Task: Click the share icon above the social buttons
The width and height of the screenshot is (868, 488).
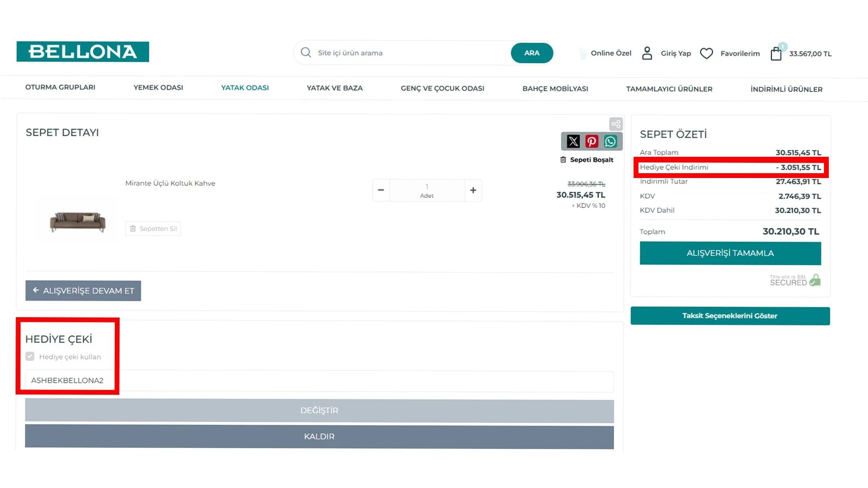Action: tap(616, 124)
